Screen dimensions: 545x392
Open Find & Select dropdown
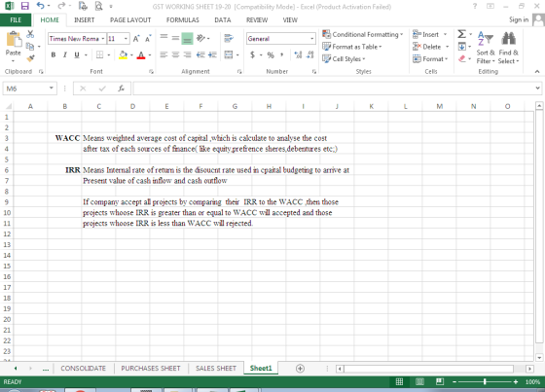click(x=508, y=48)
